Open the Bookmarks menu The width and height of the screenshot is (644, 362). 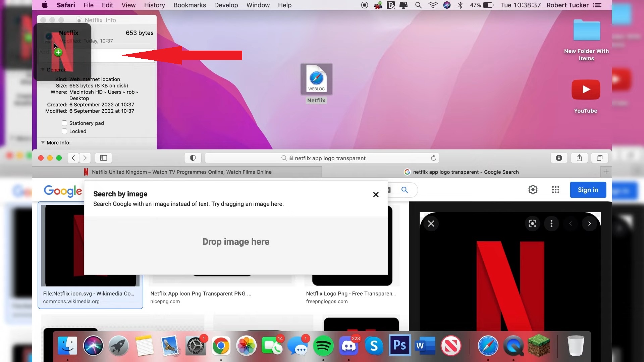[x=190, y=5]
